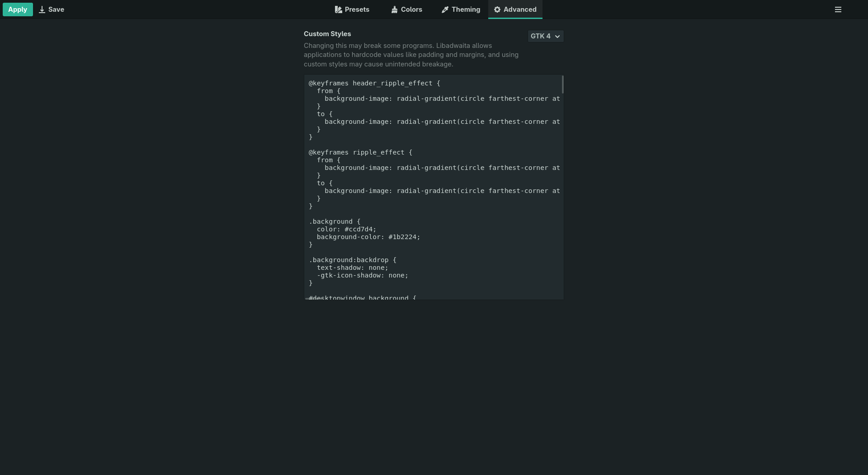Screen dimensions: 868x475
Task: Click the 'background-color: #1b2224;' line
Action: point(368,237)
